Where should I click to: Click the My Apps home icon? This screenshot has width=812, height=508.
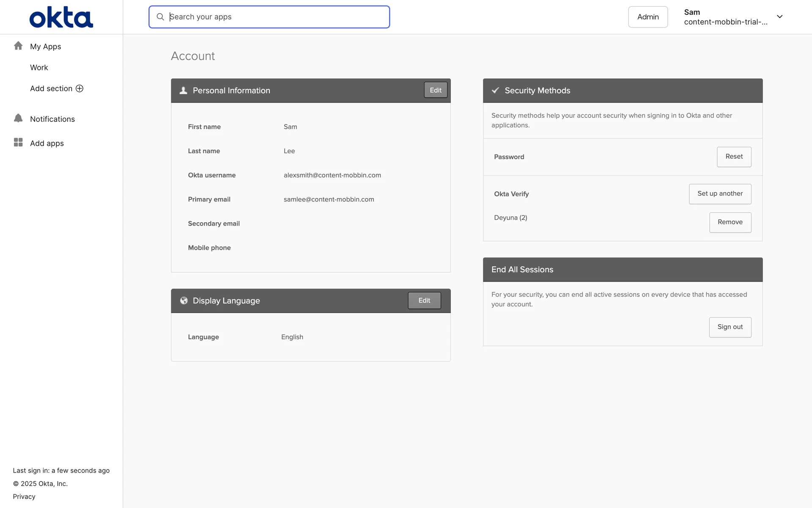tap(18, 46)
